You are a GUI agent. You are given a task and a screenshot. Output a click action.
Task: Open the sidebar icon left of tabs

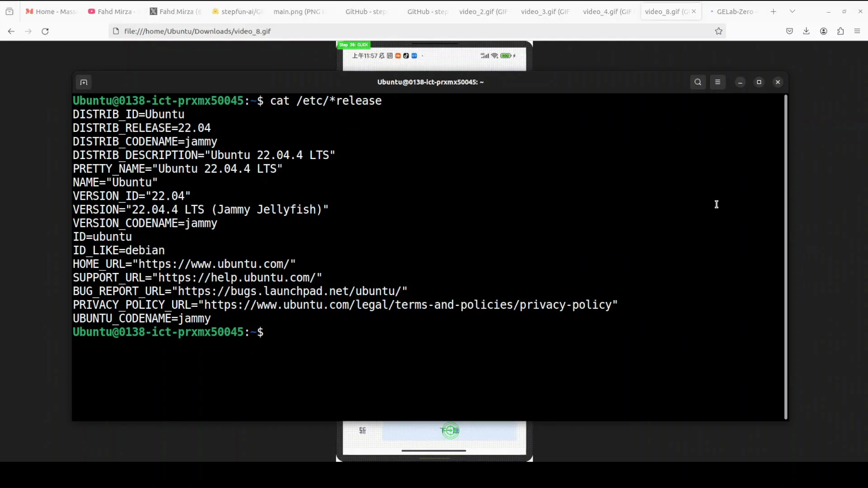click(x=9, y=11)
